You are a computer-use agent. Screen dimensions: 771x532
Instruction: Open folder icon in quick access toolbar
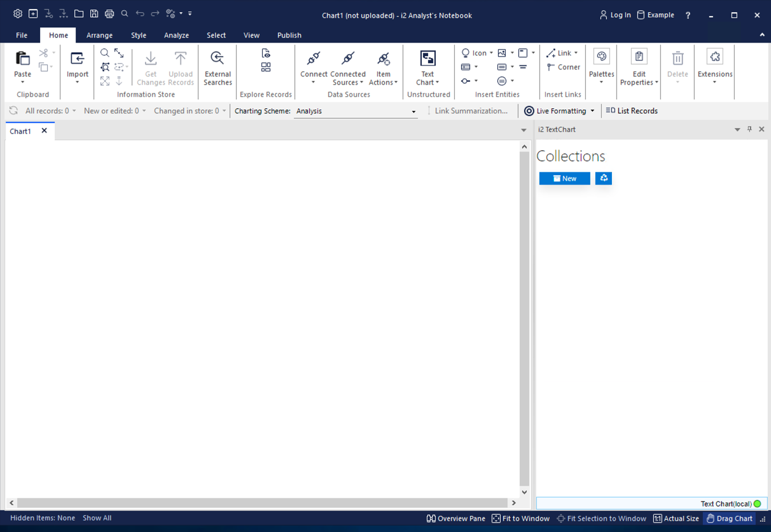(79, 13)
